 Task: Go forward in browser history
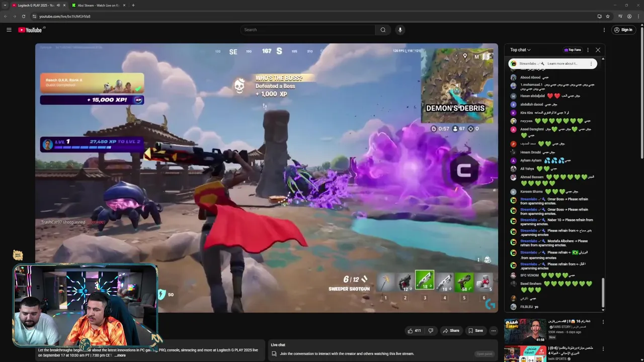(x=15, y=16)
